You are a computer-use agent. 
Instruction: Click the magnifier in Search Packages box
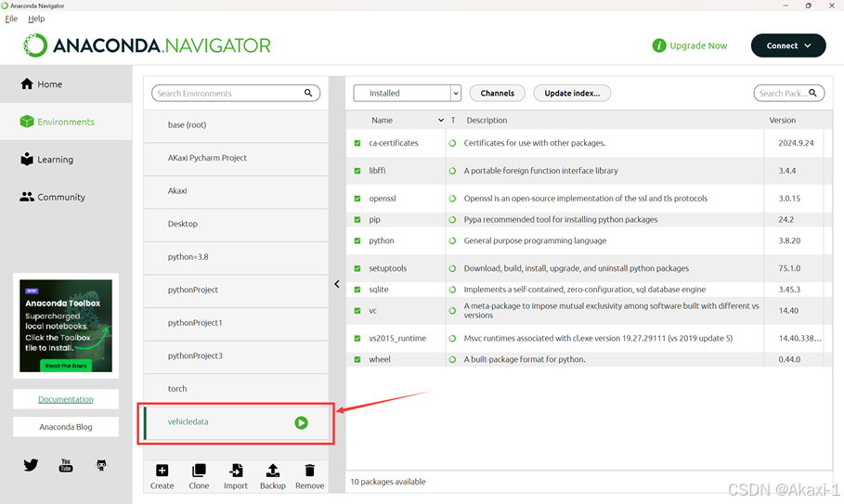tap(812, 93)
